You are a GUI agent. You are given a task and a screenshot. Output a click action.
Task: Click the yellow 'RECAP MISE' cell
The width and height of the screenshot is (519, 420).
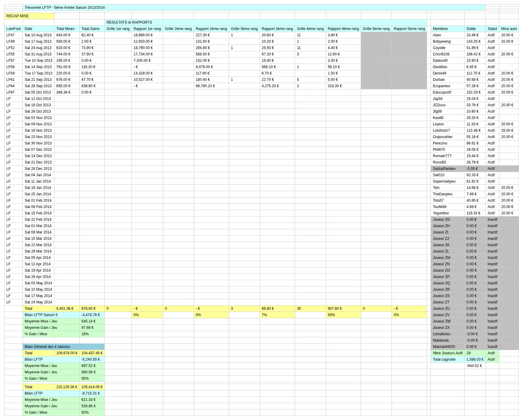click(x=29, y=16)
